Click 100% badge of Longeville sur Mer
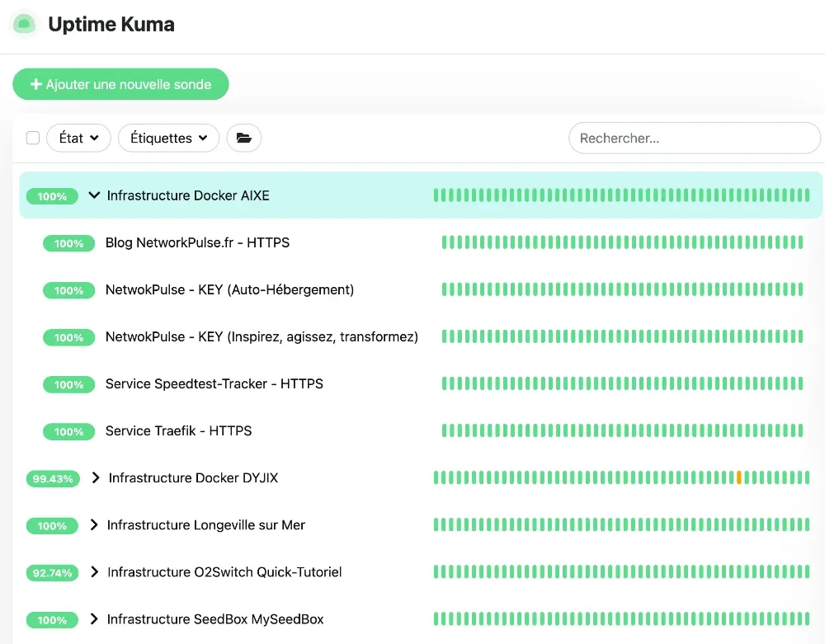 pos(52,526)
